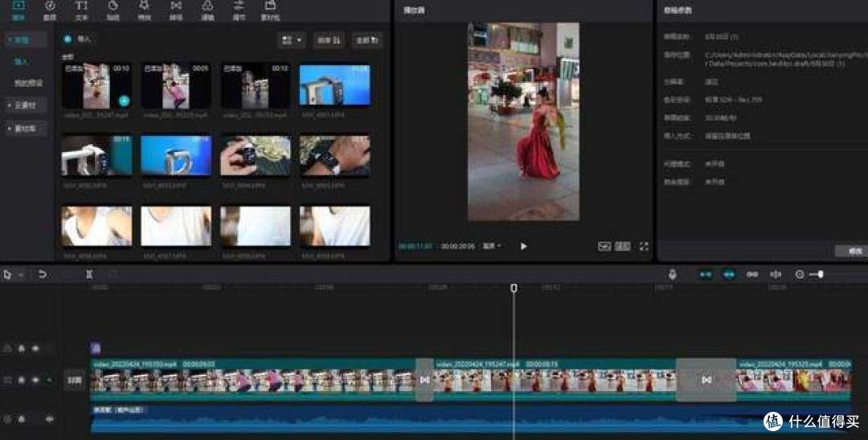This screenshot has height=440, width=868.
Task: Toggle main track magnet
Action: [706, 274]
